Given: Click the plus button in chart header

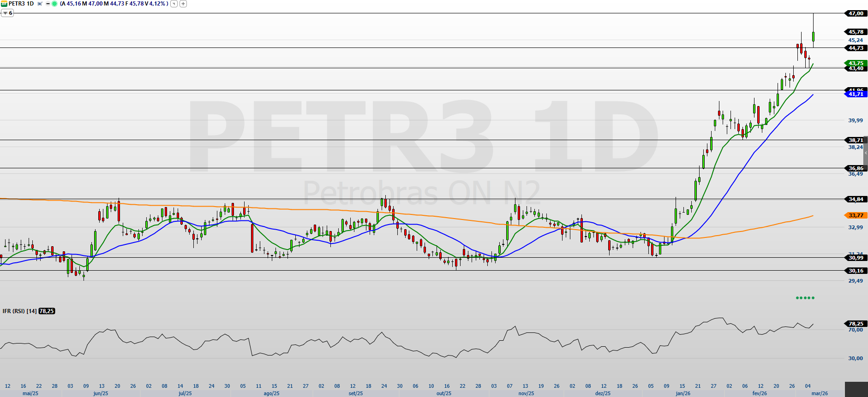Looking at the screenshot, I should pos(183,4).
